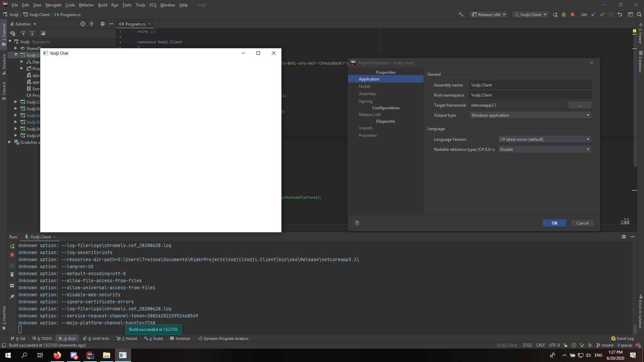Open the Tests menu
The width and height of the screenshot is (644, 362).
pos(127,5)
